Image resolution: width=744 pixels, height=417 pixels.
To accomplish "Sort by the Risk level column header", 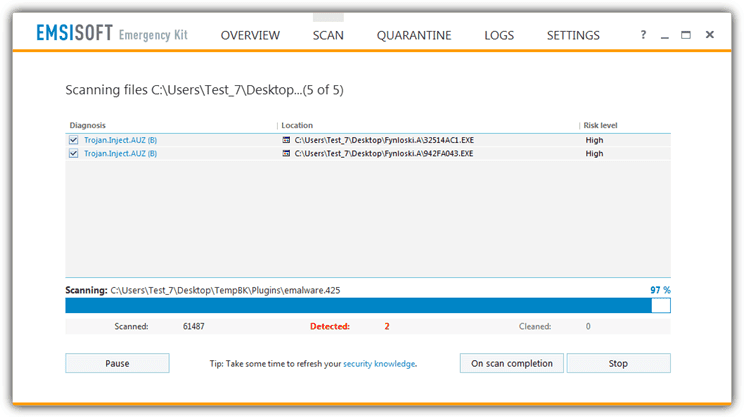I will click(600, 125).
